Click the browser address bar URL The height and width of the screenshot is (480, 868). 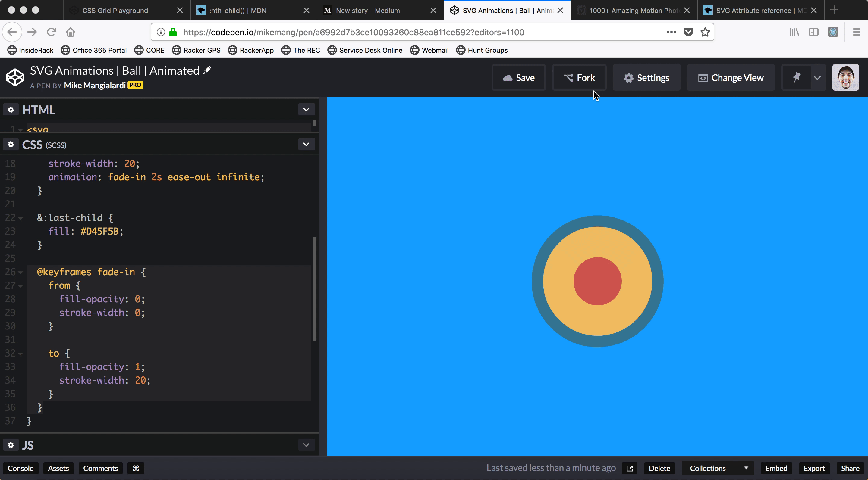pyautogui.click(x=354, y=32)
